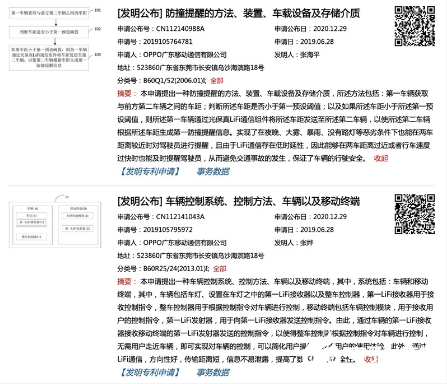Image resolution: width=447 pixels, height=384 pixels.
Task: Open 事务数据 link of first patent
Action: (x=213, y=171)
